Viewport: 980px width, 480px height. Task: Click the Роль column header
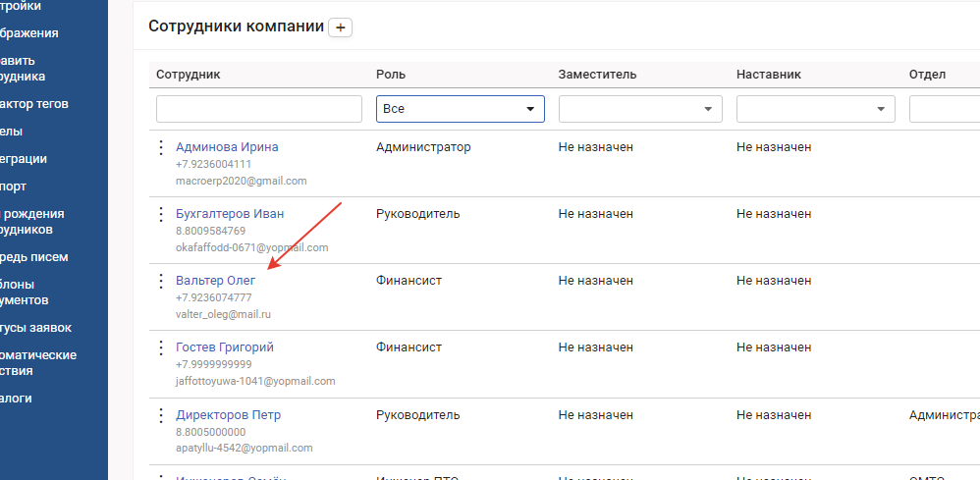point(391,75)
